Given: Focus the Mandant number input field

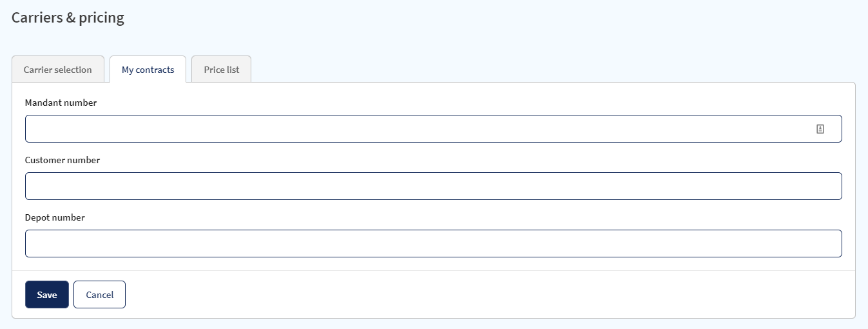Looking at the screenshot, I should (434, 129).
